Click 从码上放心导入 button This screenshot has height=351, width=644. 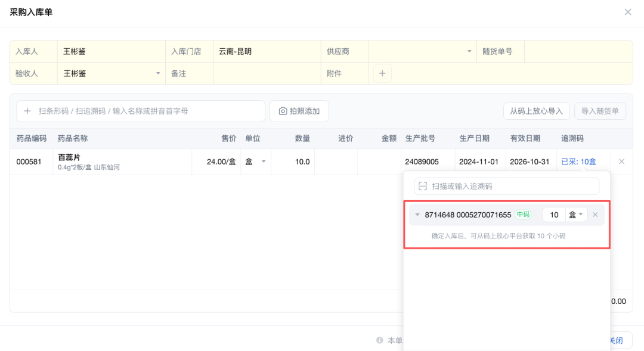(536, 111)
